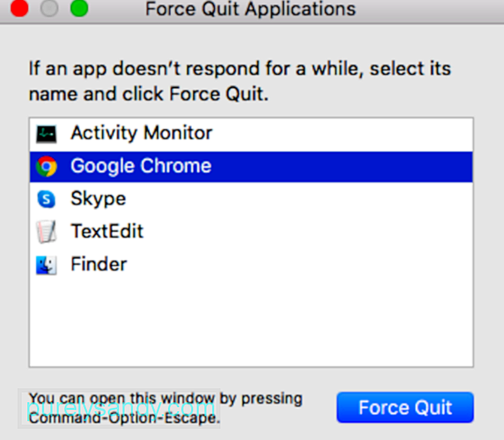Pick the TextEdit label in the list

[106, 232]
